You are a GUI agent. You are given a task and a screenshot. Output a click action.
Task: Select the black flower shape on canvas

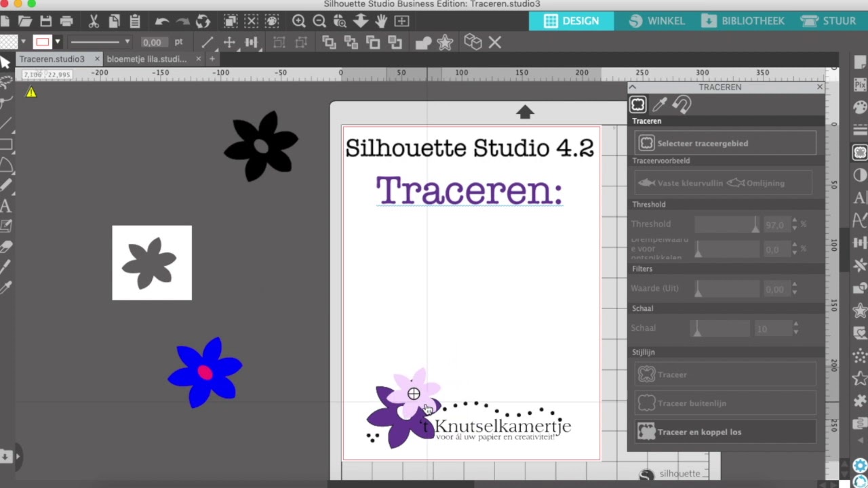[261, 146]
